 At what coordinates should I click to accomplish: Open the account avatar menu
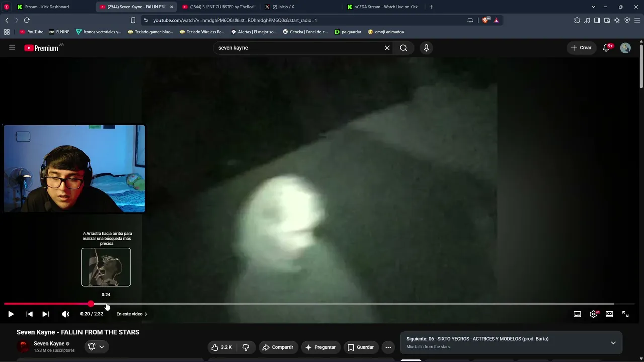point(625,48)
